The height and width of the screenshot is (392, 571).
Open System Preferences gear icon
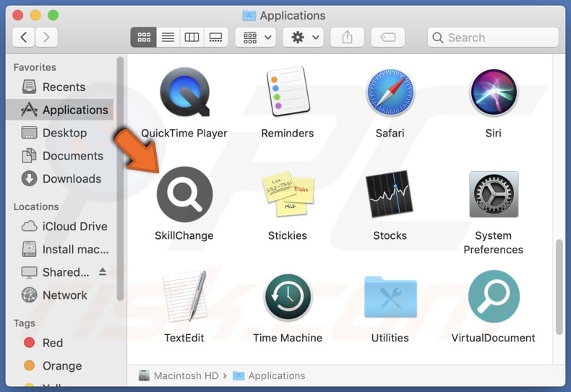pos(494,194)
